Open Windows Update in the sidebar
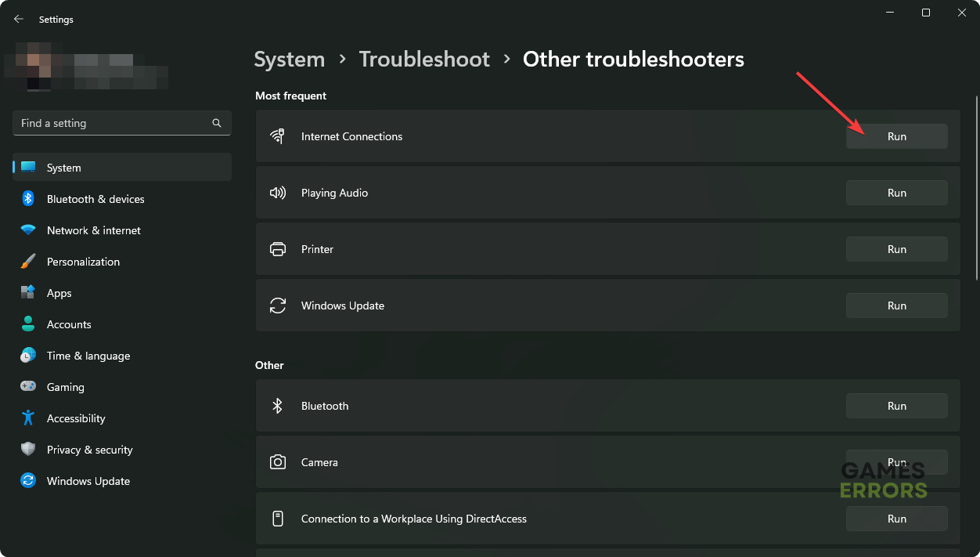This screenshot has width=980, height=557. point(88,481)
